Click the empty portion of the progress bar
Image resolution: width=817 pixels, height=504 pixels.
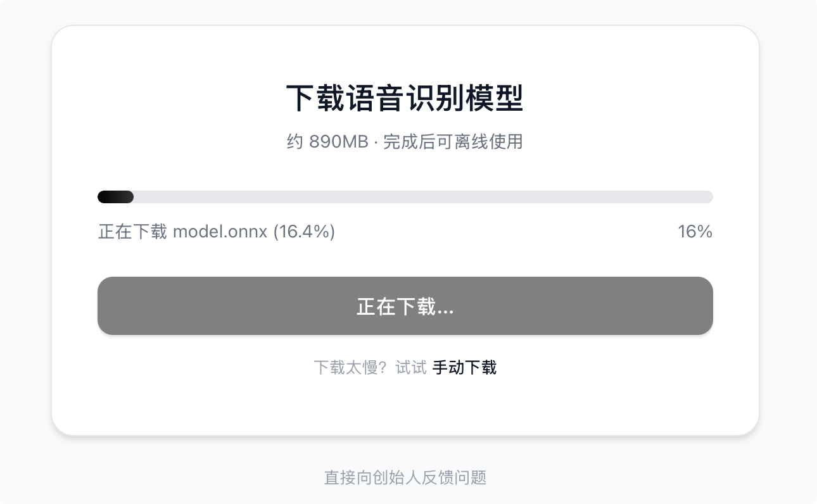coord(443,196)
